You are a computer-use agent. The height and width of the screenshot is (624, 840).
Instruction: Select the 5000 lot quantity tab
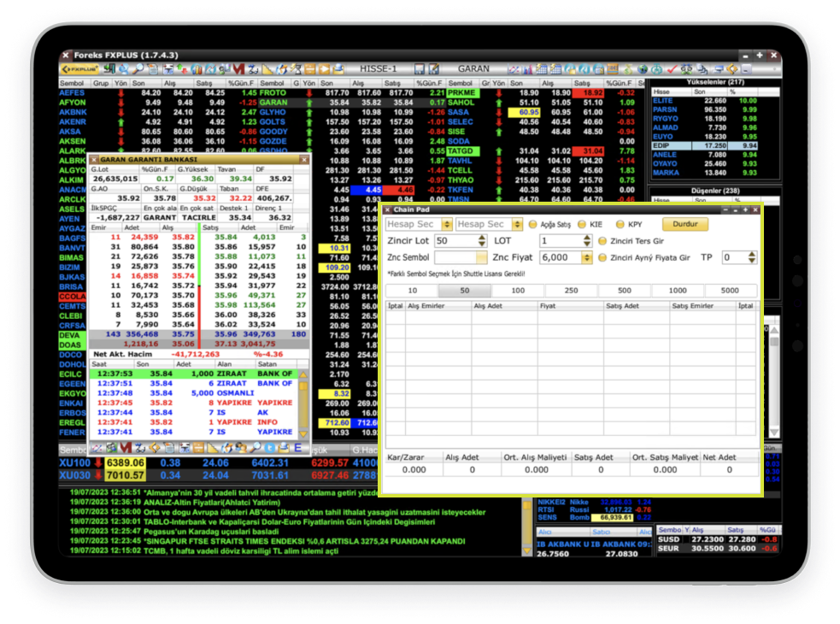[x=729, y=291]
